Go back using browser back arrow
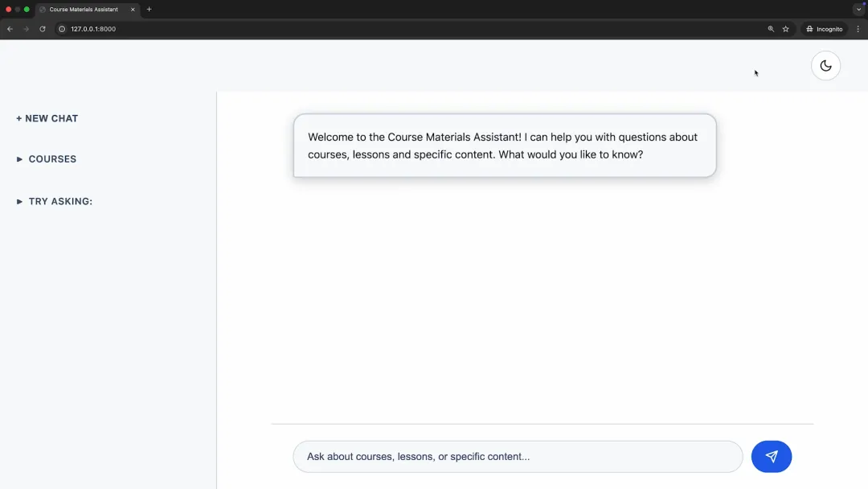 click(x=10, y=29)
